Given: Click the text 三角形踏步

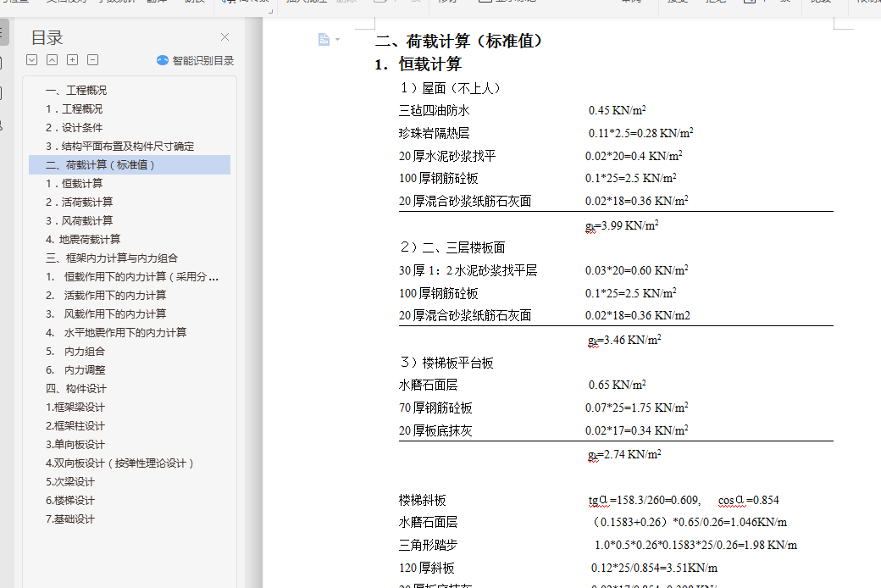Looking at the screenshot, I should [x=428, y=545].
